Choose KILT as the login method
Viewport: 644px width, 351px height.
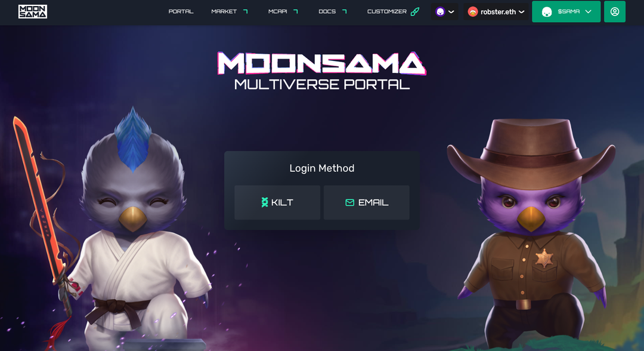pyautogui.click(x=277, y=202)
